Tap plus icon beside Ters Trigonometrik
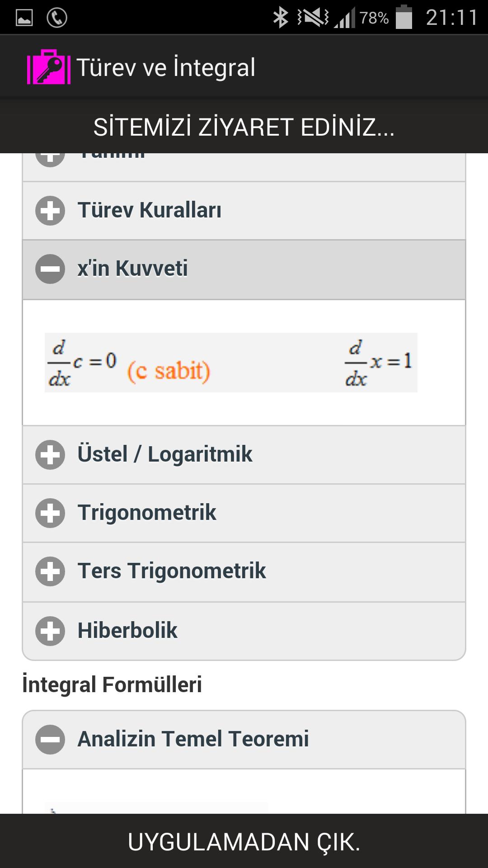 [50, 571]
